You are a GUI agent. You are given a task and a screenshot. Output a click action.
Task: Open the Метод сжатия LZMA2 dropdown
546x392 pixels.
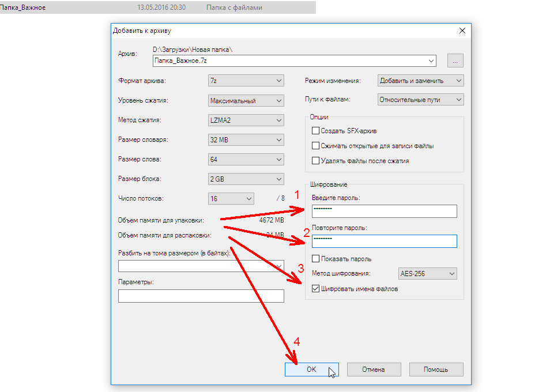tap(246, 120)
